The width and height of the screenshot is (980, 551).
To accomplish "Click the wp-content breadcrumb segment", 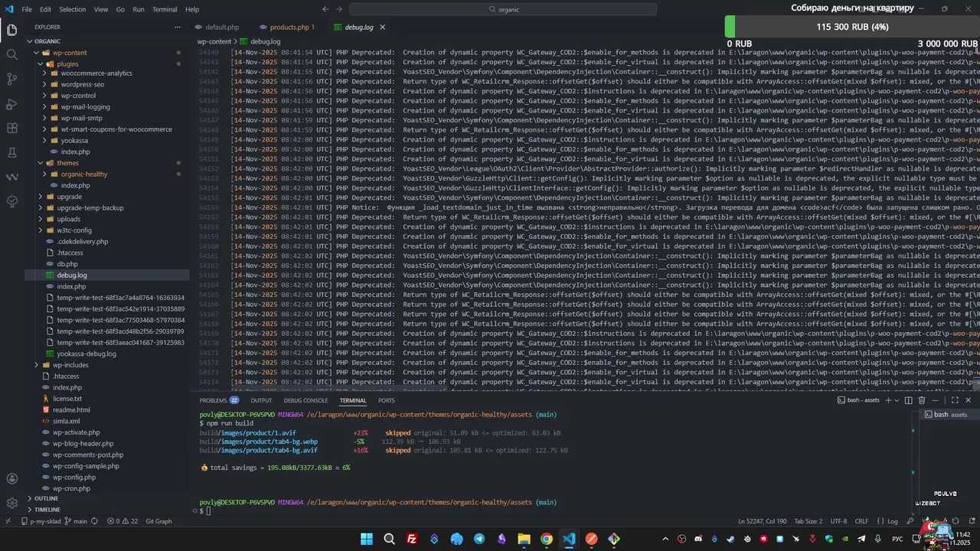I will pyautogui.click(x=214, y=41).
